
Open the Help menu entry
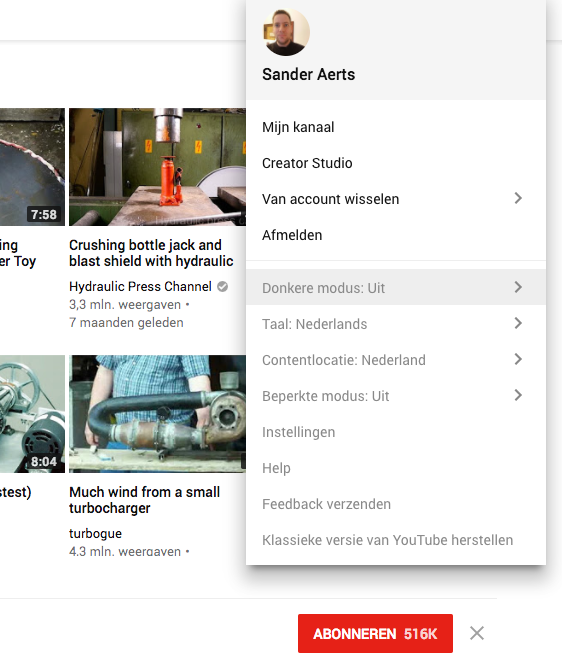click(396, 468)
